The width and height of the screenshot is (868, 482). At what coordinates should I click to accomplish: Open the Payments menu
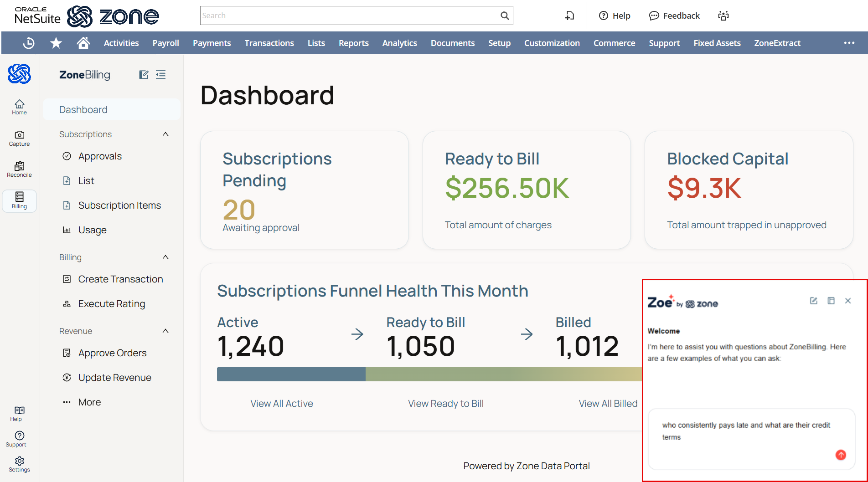(x=212, y=43)
